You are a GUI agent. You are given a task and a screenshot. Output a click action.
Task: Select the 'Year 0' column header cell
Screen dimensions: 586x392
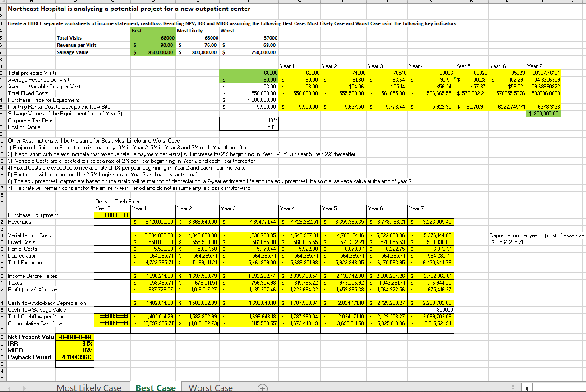(x=112, y=208)
